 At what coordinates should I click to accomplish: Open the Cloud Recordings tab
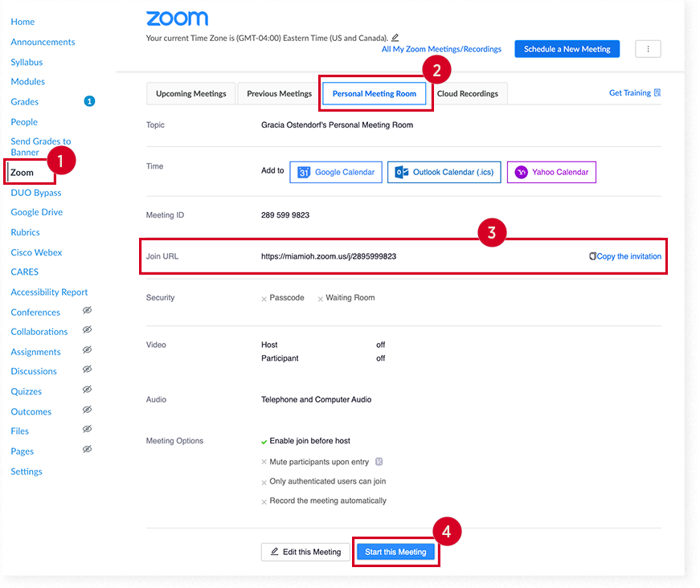coord(468,94)
